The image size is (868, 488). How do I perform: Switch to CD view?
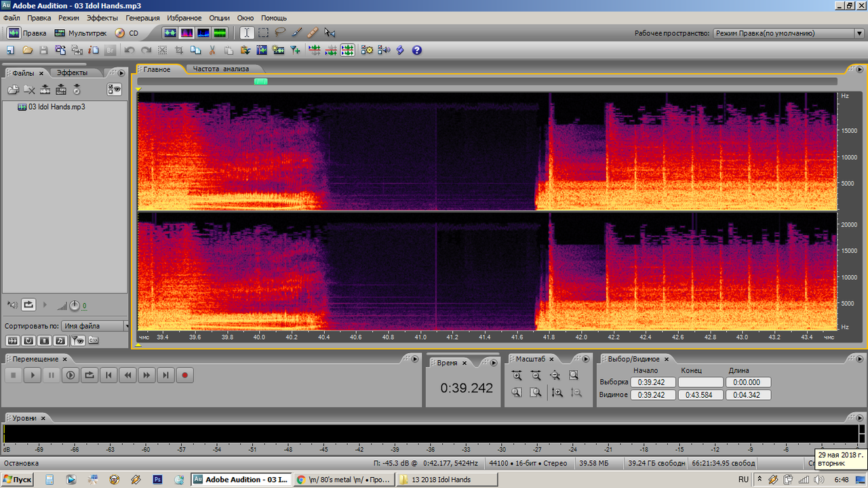[x=127, y=33]
